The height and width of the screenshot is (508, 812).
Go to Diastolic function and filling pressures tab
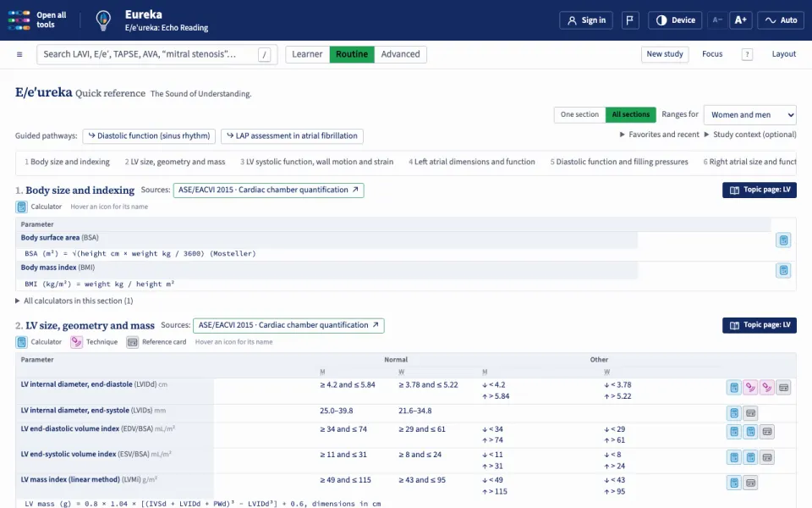pyautogui.click(x=619, y=162)
